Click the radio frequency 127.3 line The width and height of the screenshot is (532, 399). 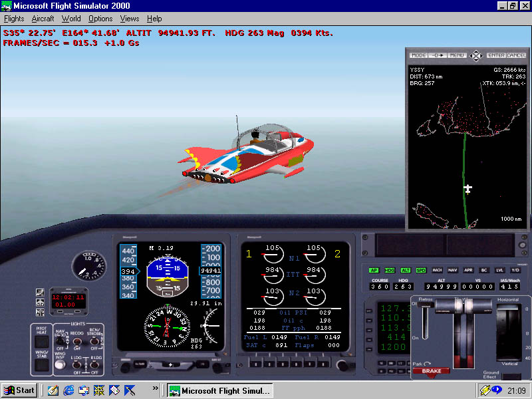395,308
